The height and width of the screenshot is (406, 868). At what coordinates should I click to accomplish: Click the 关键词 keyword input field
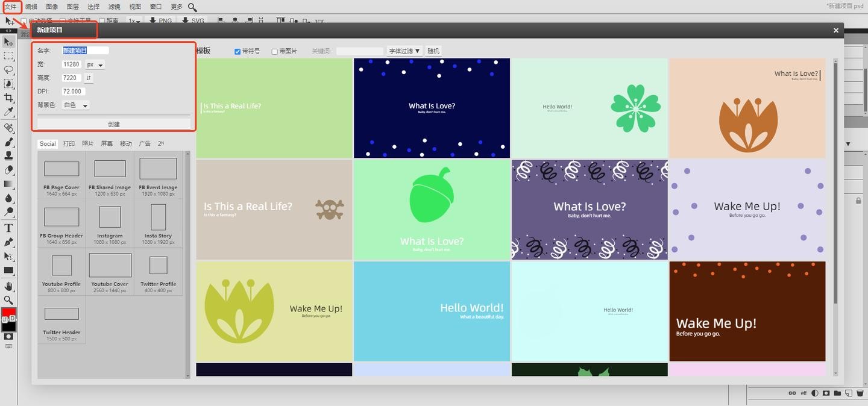coord(359,51)
